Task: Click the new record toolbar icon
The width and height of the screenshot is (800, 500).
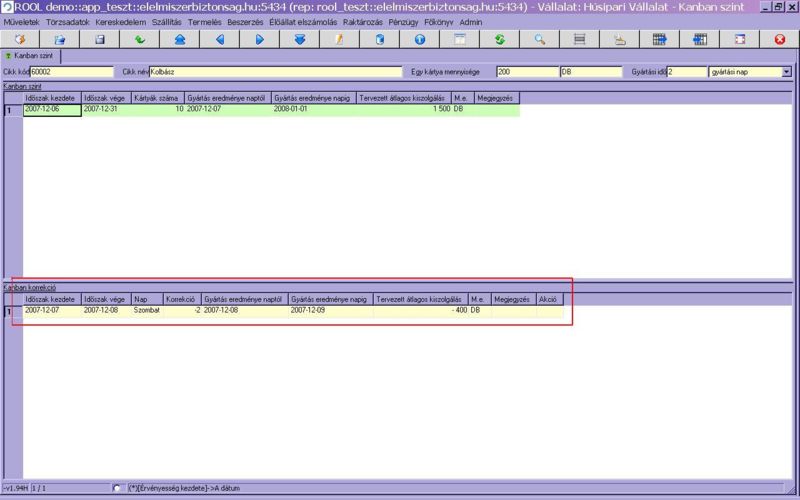Action: (x=20, y=39)
